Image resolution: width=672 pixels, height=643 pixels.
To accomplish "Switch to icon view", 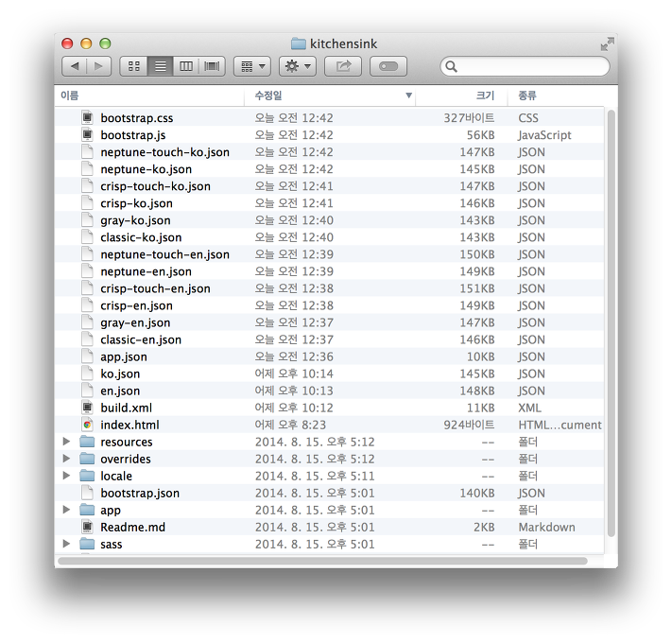I will [133, 66].
